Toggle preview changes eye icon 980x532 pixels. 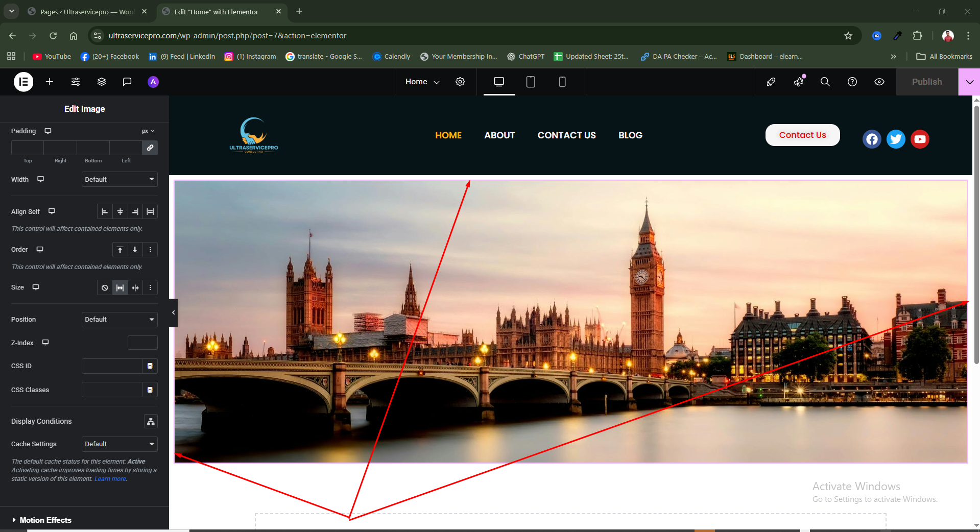879,82
